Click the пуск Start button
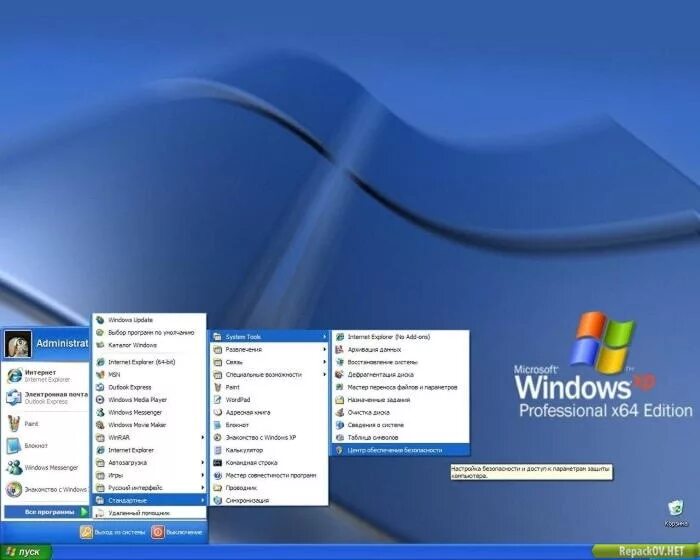The height and width of the screenshot is (560, 700). click(26, 552)
